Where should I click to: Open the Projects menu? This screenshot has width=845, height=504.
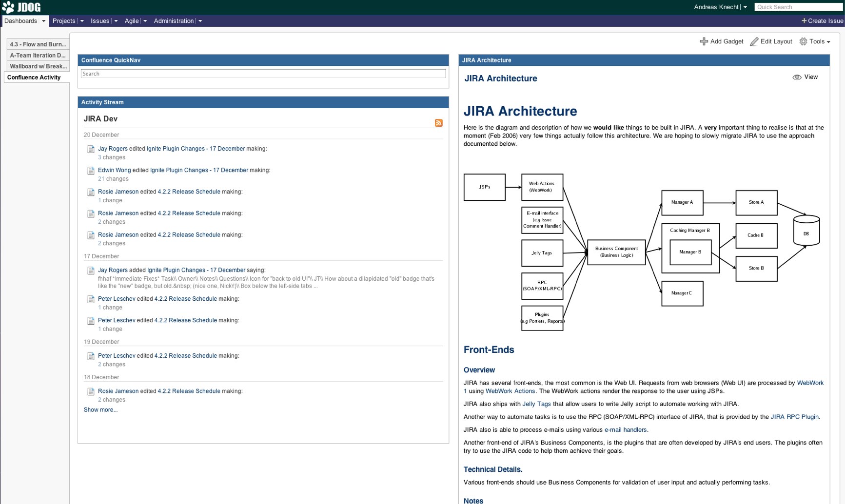(x=64, y=21)
